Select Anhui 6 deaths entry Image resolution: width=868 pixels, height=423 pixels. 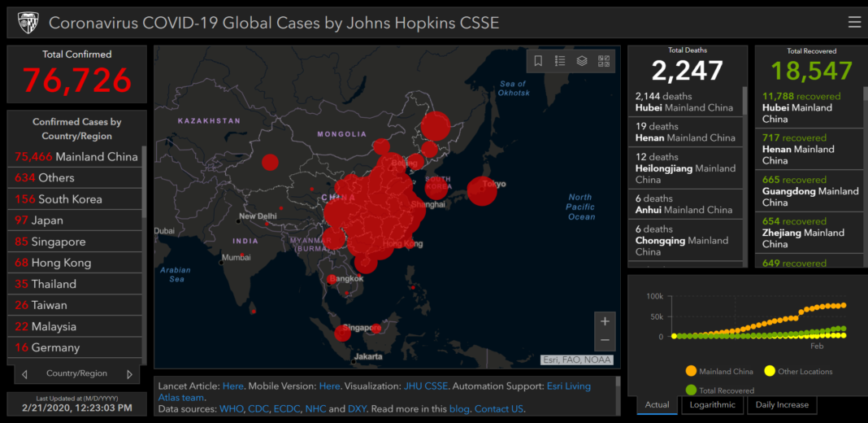(x=685, y=204)
